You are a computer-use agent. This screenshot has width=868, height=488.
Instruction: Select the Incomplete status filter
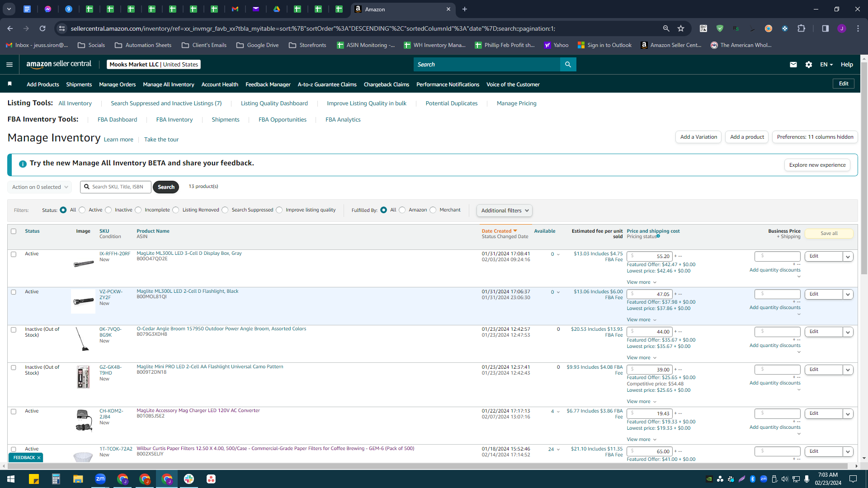click(x=138, y=210)
